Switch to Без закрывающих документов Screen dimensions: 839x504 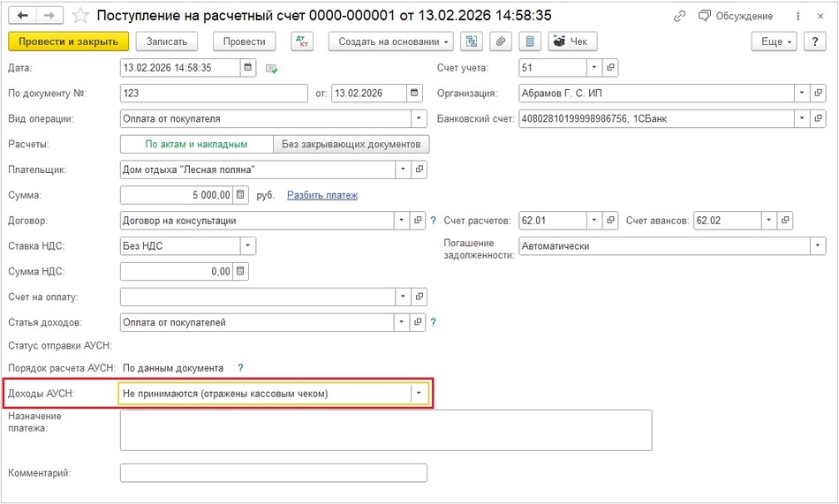point(351,144)
